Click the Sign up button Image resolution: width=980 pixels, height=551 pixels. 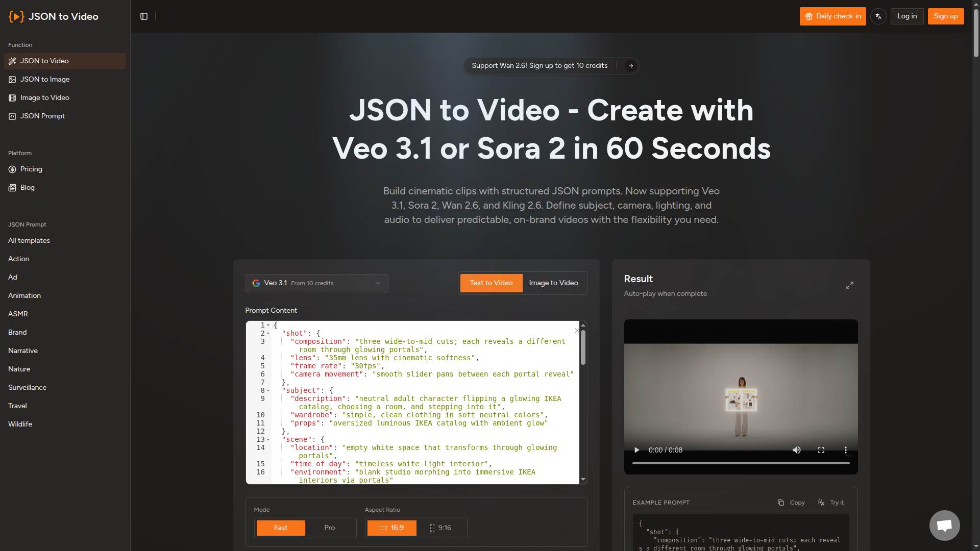tap(945, 16)
